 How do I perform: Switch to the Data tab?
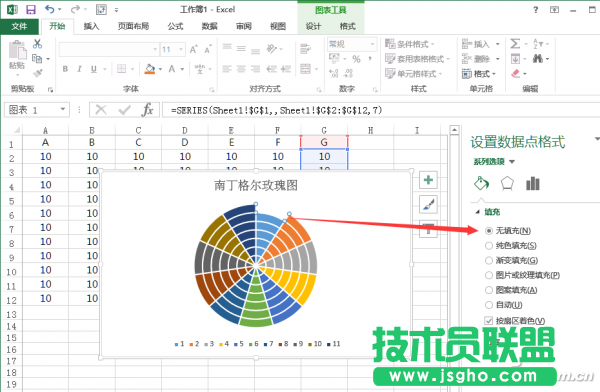(210, 26)
